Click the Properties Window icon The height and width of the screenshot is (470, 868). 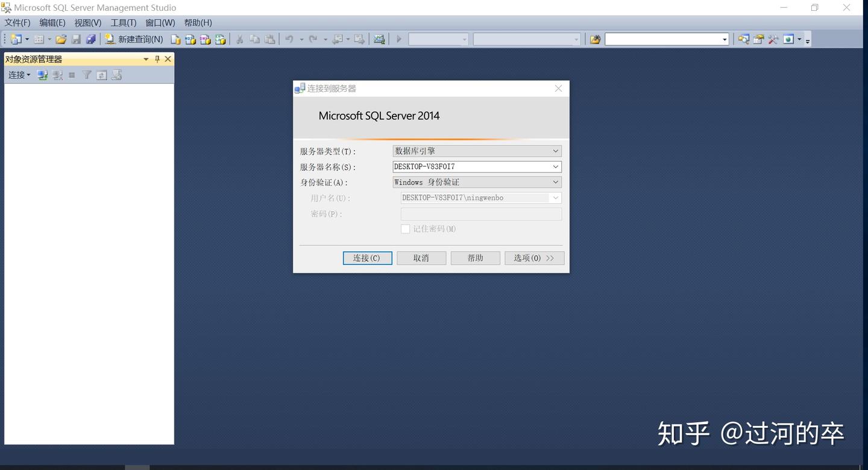(x=758, y=39)
